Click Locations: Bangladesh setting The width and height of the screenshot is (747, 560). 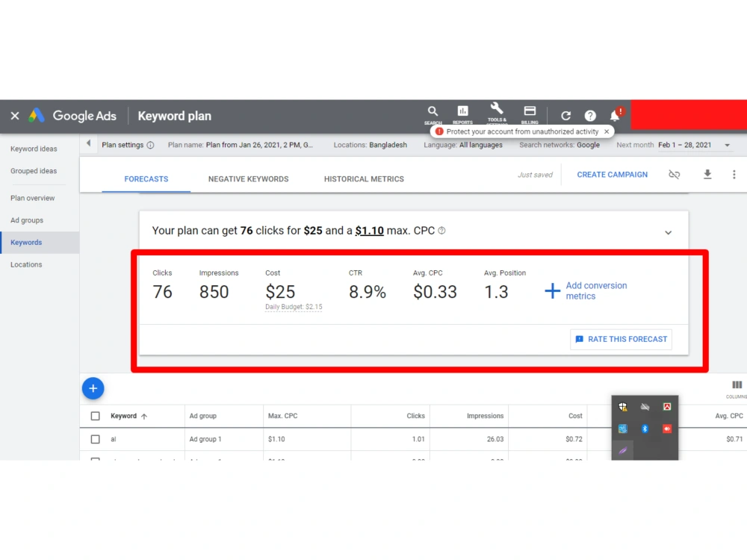(x=371, y=146)
